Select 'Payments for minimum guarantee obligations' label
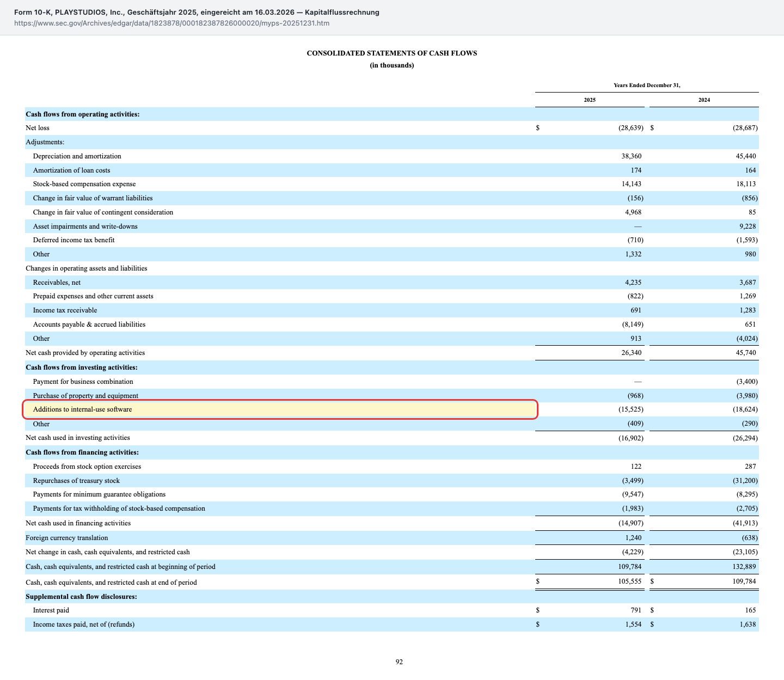Screen dimensions: 784x680 click(99, 494)
